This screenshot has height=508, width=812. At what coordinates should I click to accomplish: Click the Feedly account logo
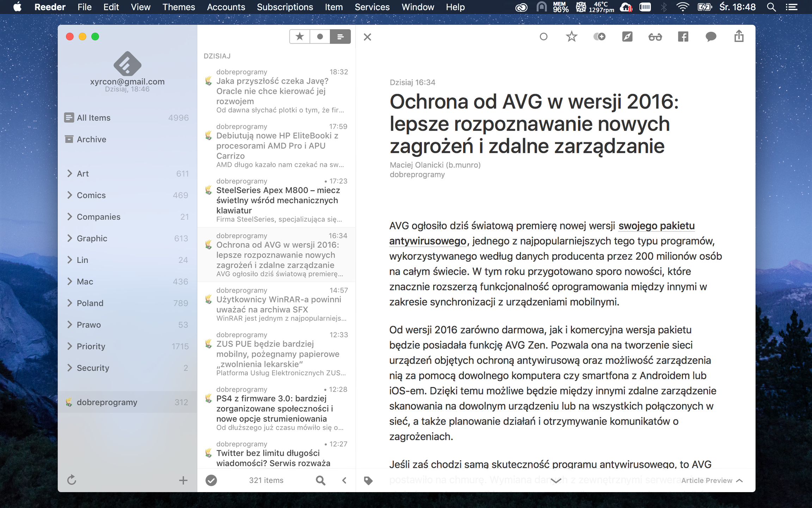127,64
